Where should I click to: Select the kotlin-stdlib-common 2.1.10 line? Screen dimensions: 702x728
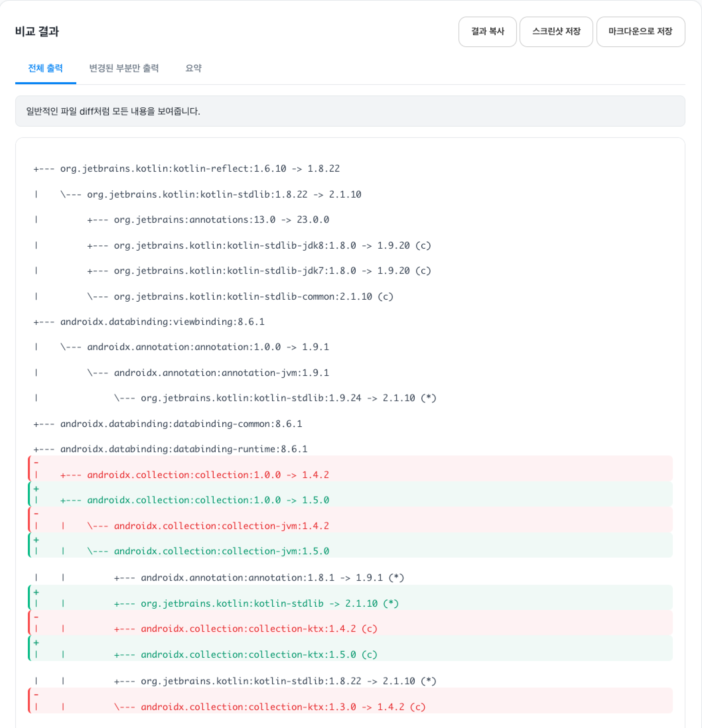[x=253, y=296]
